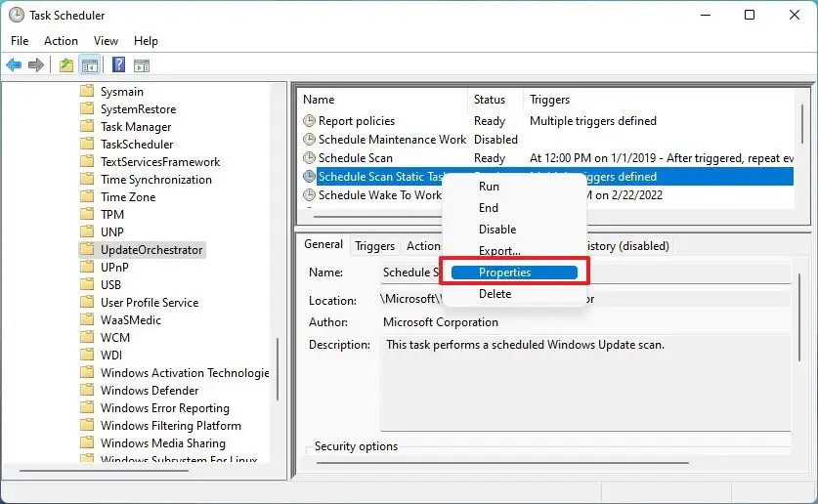Image resolution: width=818 pixels, height=504 pixels.
Task: Click the Description text box
Action: point(585,384)
